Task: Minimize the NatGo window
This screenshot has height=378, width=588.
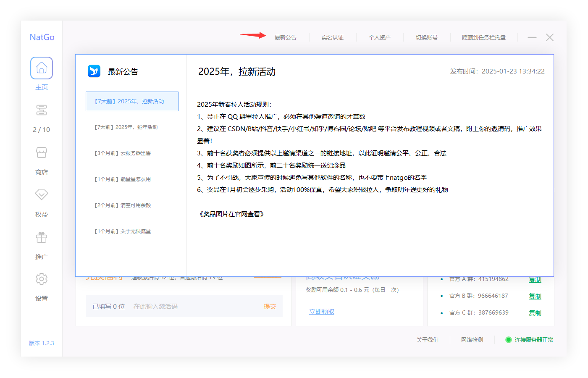Action: [532, 37]
